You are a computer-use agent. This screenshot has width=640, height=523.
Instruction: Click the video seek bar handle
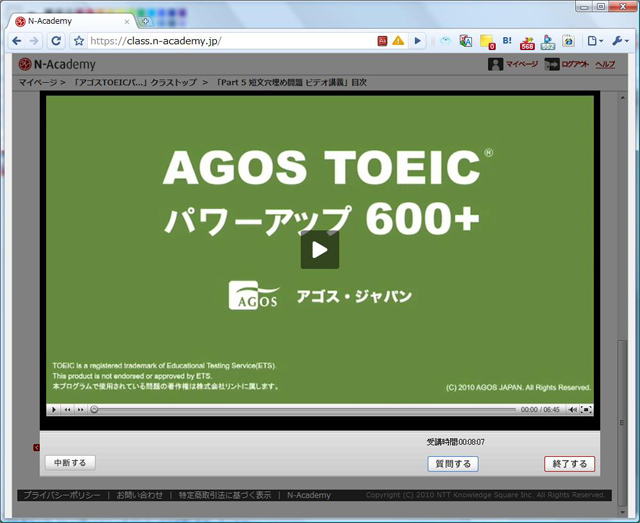click(x=94, y=409)
